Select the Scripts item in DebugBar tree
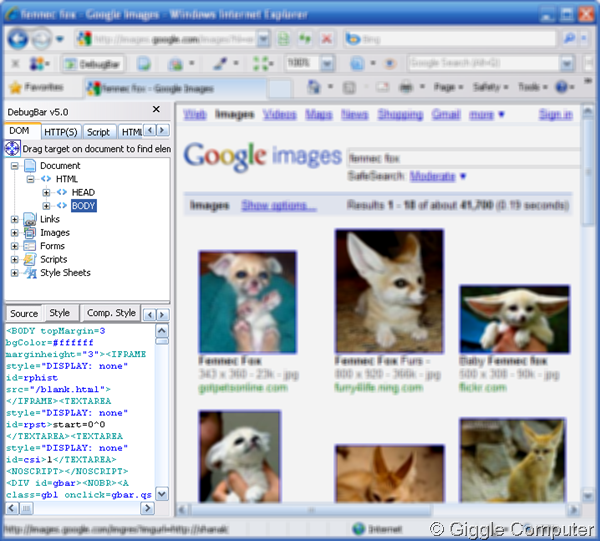 click(54, 259)
